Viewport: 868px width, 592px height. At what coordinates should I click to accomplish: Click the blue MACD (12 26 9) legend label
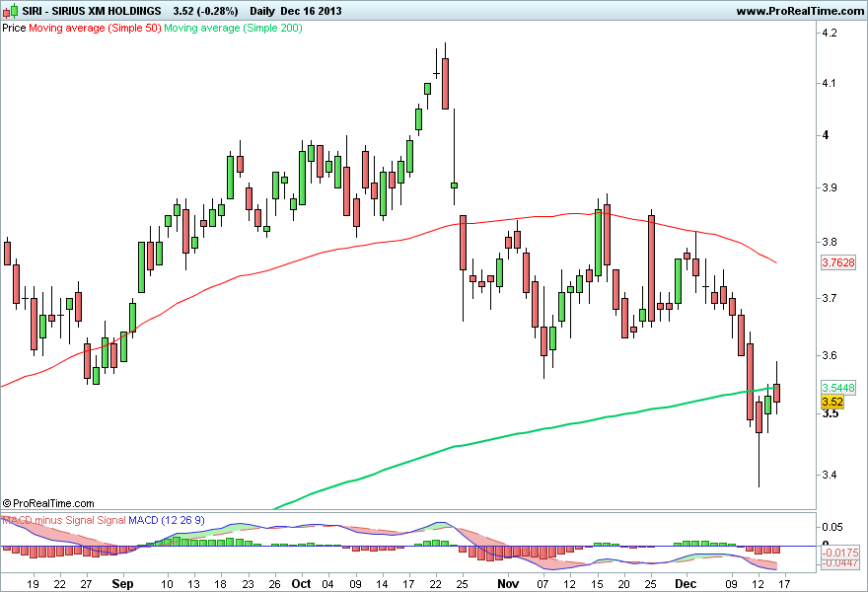167,520
